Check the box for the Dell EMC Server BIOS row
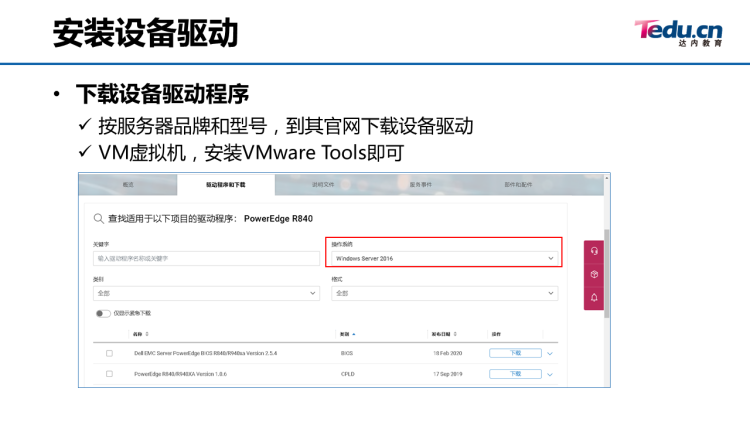Screen dimensions: 750x422 point(109,353)
